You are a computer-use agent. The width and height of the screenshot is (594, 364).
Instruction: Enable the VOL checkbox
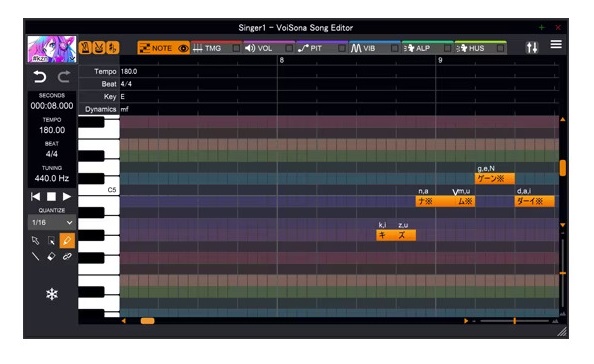(289, 48)
